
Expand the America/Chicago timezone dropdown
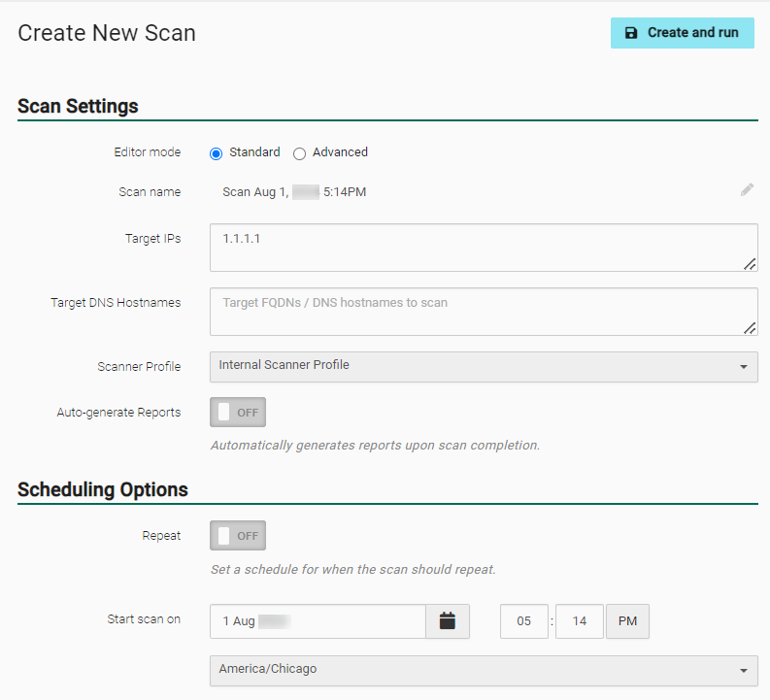point(483,670)
